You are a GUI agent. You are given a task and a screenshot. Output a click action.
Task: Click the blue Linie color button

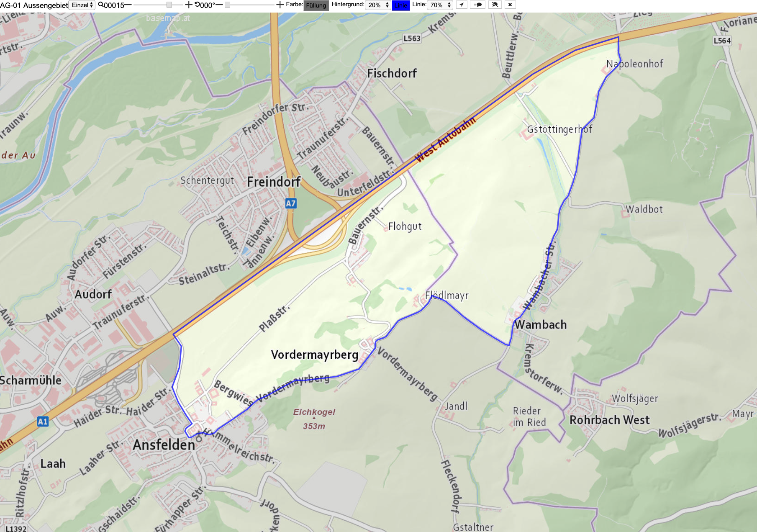(400, 5)
